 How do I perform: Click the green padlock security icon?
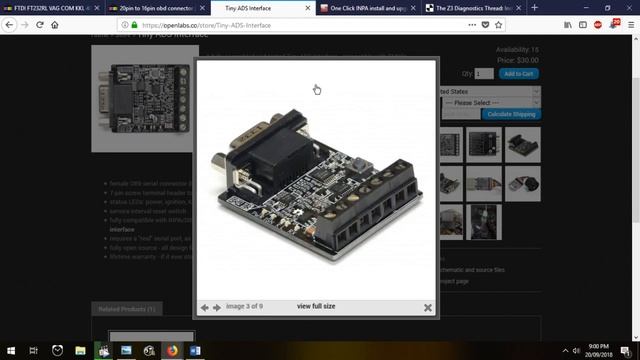(134, 25)
